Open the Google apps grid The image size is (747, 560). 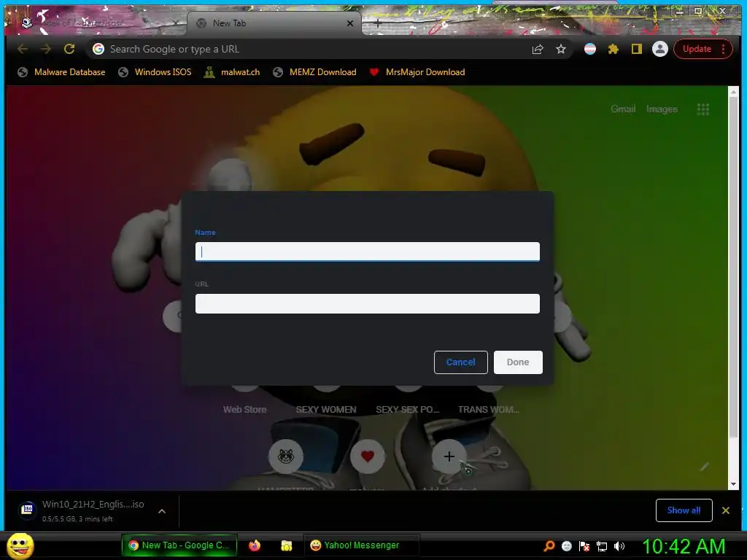point(703,109)
